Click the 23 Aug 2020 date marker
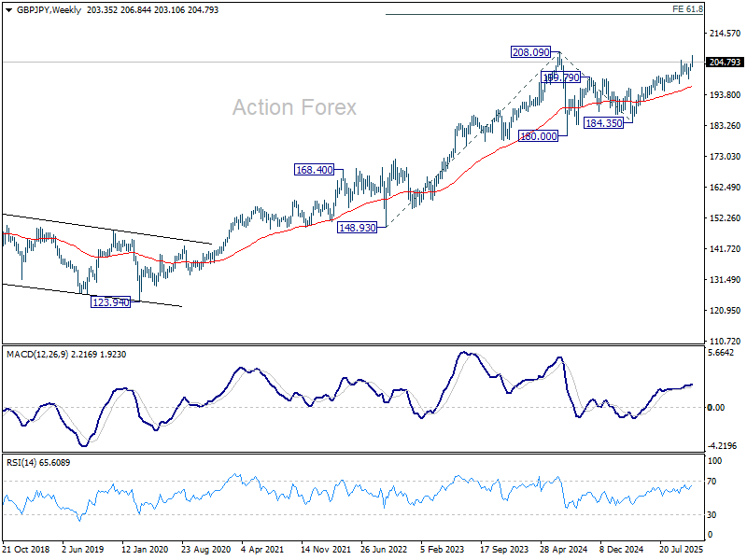 206,550
